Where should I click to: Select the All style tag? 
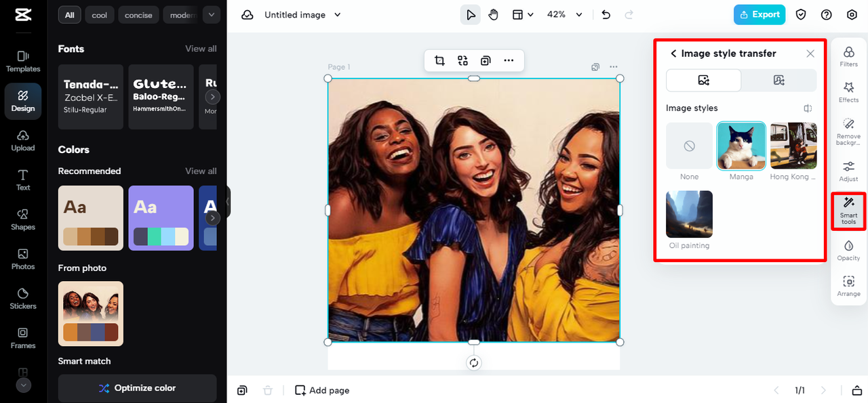pos(70,15)
